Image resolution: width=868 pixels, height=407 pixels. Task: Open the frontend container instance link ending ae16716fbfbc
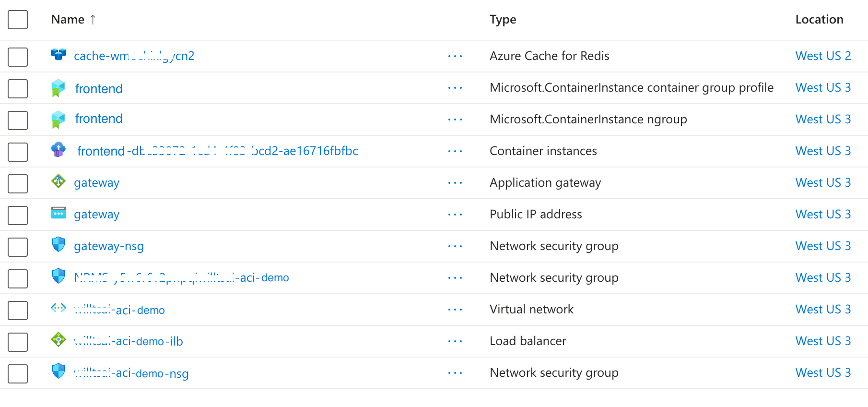pos(218,151)
